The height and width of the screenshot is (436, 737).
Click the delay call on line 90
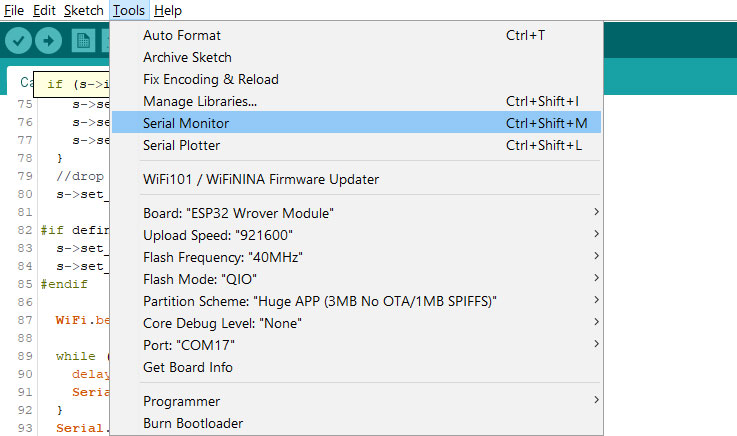[x=90, y=374]
